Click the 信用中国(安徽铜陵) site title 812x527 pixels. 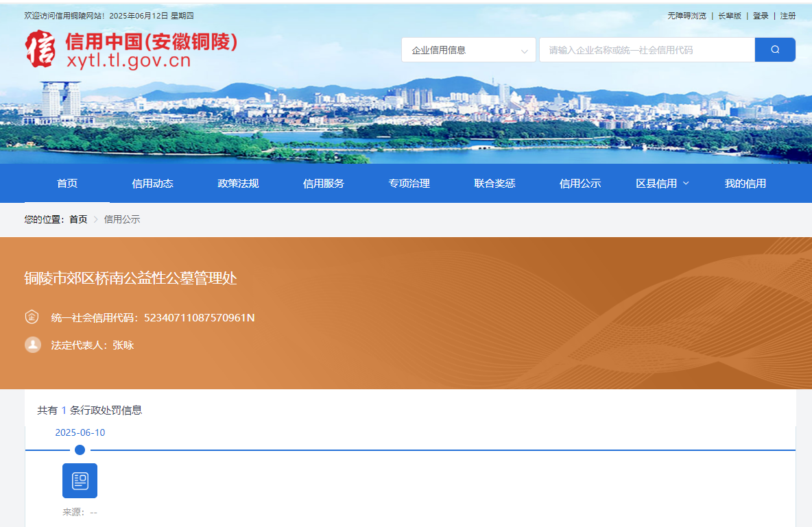click(x=151, y=41)
